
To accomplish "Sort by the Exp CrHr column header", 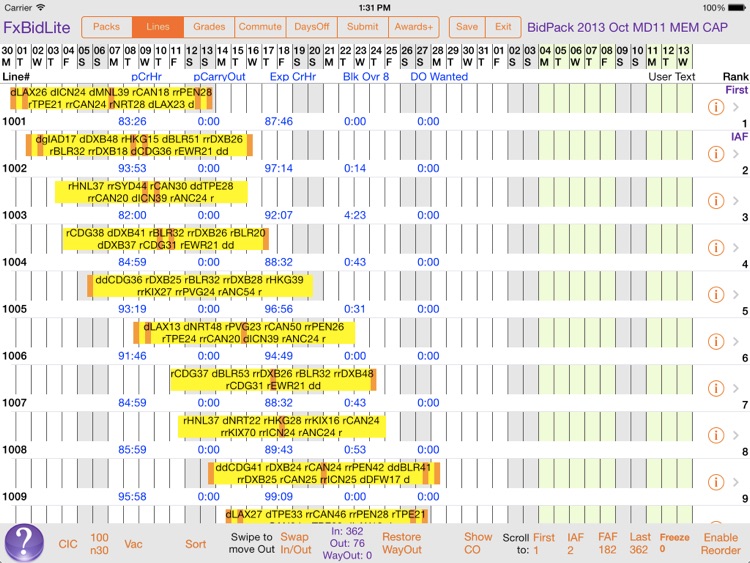I will coord(293,77).
